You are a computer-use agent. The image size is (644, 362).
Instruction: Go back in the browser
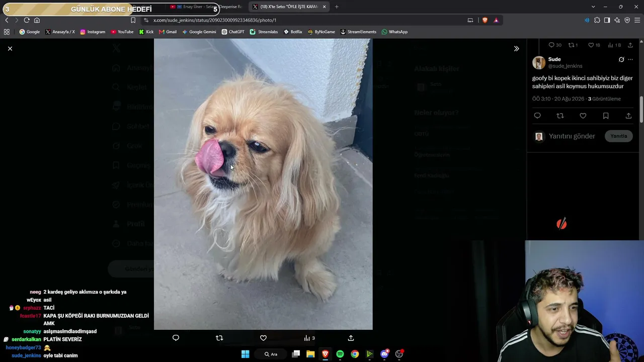pos(7,20)
